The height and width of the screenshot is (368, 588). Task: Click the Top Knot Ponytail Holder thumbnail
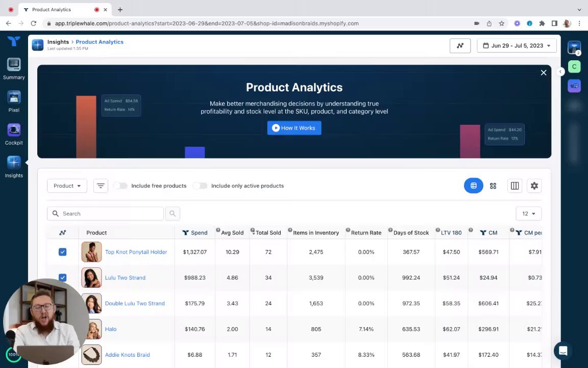[x=91, y=252]
